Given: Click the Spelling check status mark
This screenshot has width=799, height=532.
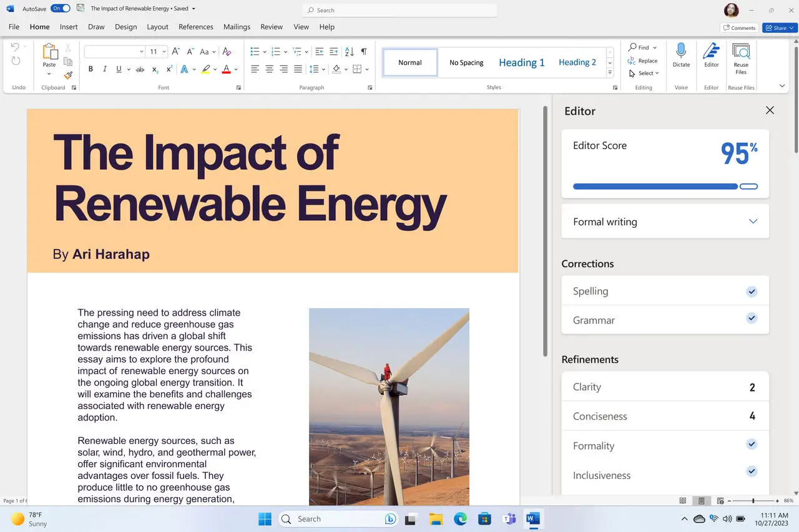Looking at the screenshot, I should coord(752,291).
